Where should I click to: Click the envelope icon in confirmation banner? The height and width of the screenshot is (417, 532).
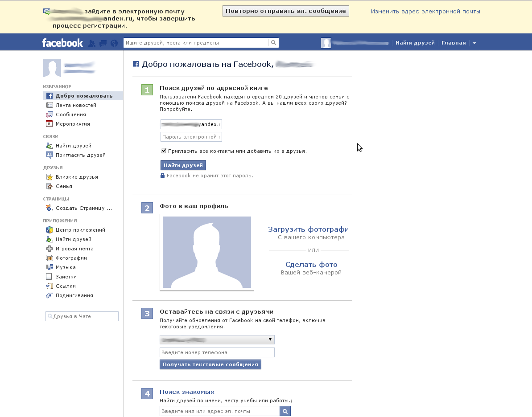click(47, 12)
